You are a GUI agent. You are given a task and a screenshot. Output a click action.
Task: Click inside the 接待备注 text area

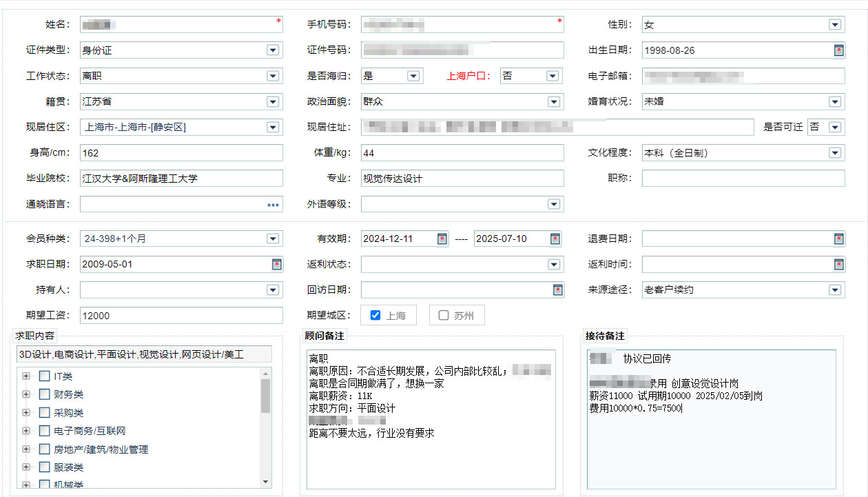pyautogui.click(x=711, y=419)
